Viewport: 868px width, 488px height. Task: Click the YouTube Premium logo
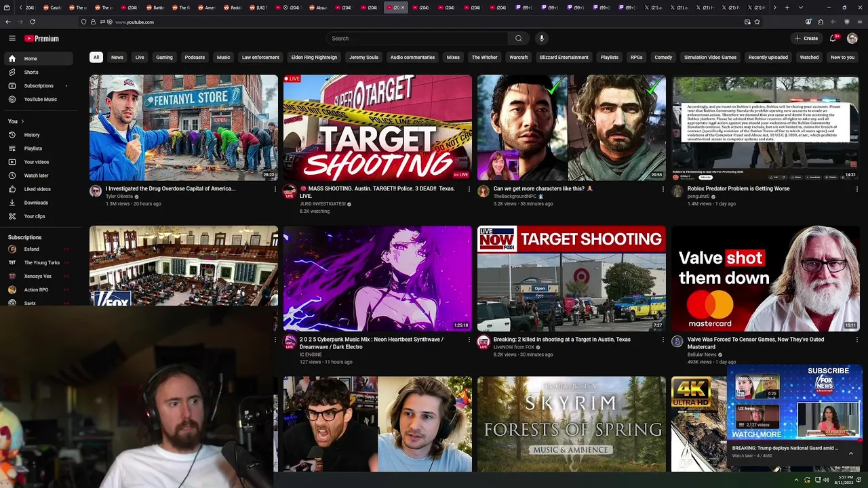coord(41,39)
